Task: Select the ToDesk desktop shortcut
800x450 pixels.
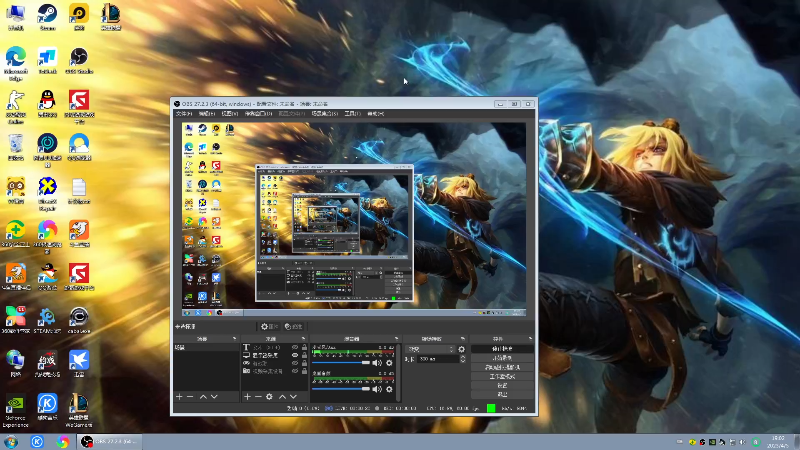Action: (47, 60)
